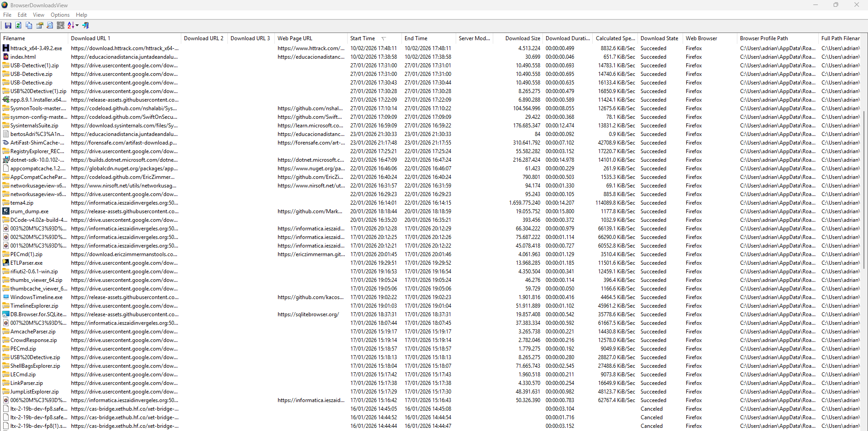
Task: Click the QR code toolbar icon
Action: pyautogui.click(x=61, y=26)
